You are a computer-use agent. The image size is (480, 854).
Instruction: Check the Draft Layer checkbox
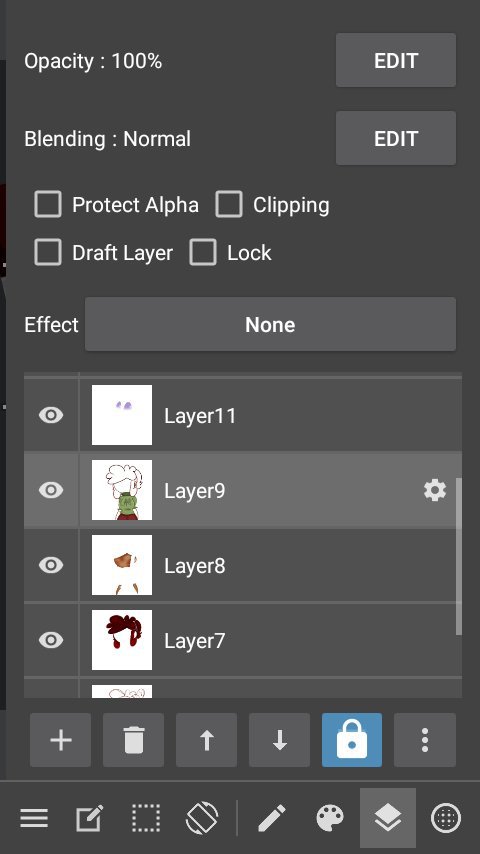[x=48, y=253]
